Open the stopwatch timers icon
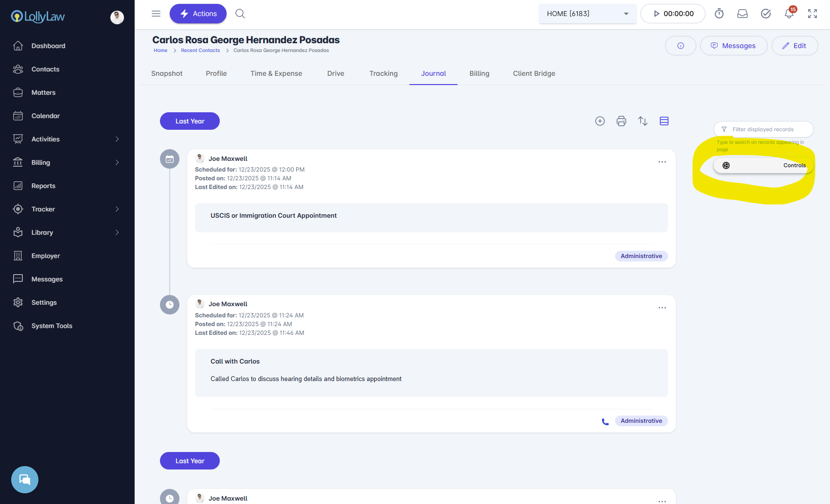Screen dimensions: 830x504 (719, 14)
